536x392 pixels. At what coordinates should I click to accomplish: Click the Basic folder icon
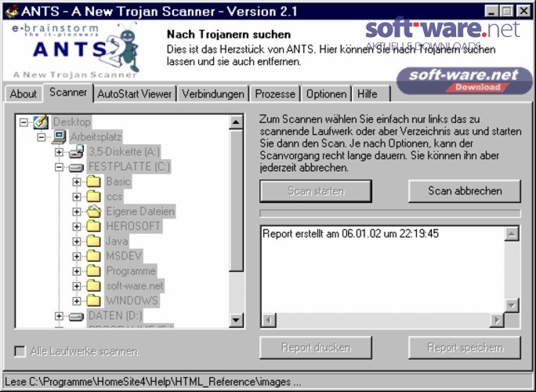[93, 182]
